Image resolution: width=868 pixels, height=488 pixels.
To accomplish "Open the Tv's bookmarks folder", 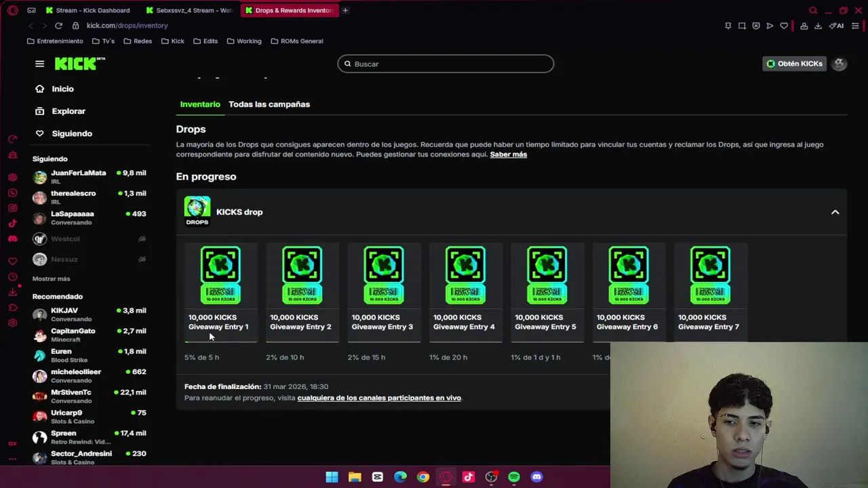I will [x=104, y=41].
